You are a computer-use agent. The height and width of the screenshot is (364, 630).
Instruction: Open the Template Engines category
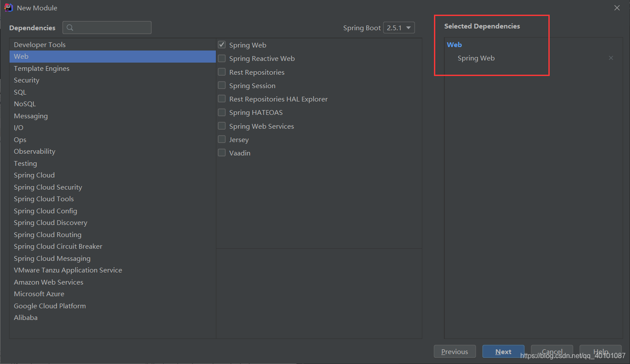(x=113, y=68)
